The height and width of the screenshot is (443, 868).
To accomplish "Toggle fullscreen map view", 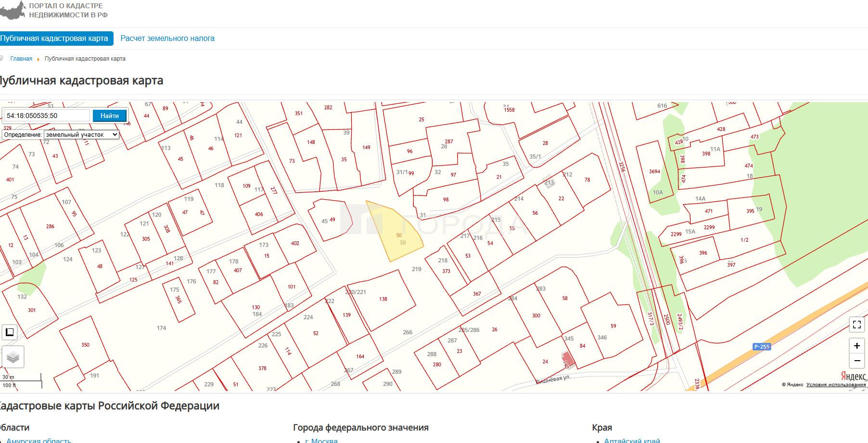I will click(x=856, y=325).
